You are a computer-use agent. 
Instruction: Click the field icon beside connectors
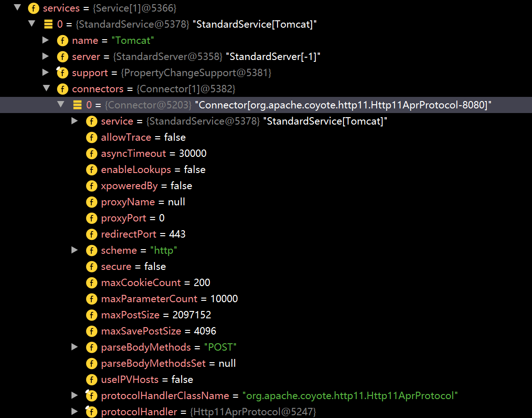62,89
